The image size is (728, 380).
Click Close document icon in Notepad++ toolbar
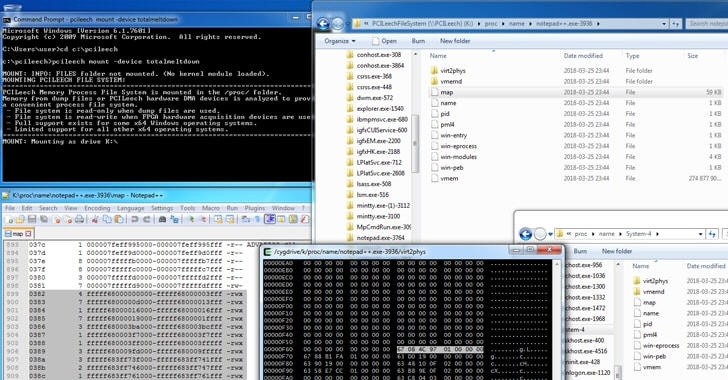click(x=57, y=219)
